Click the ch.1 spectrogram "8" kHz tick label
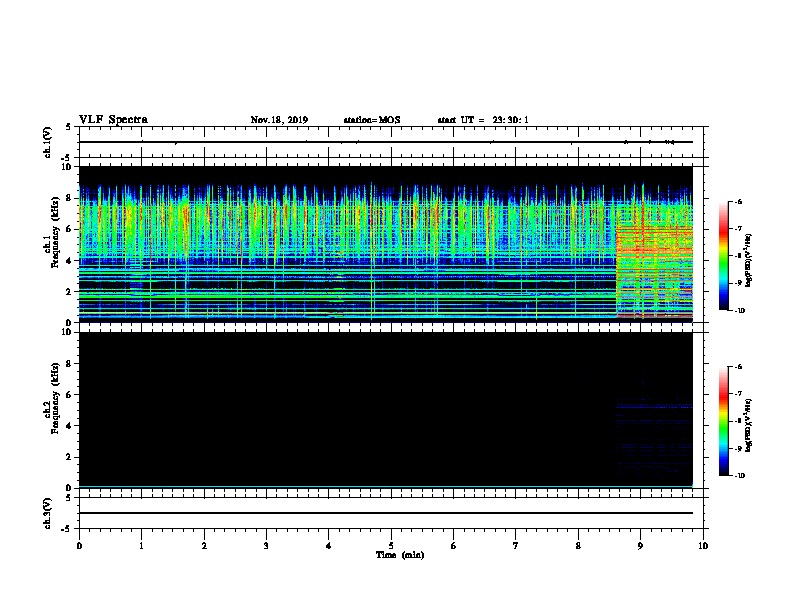 tap(70, 198)
